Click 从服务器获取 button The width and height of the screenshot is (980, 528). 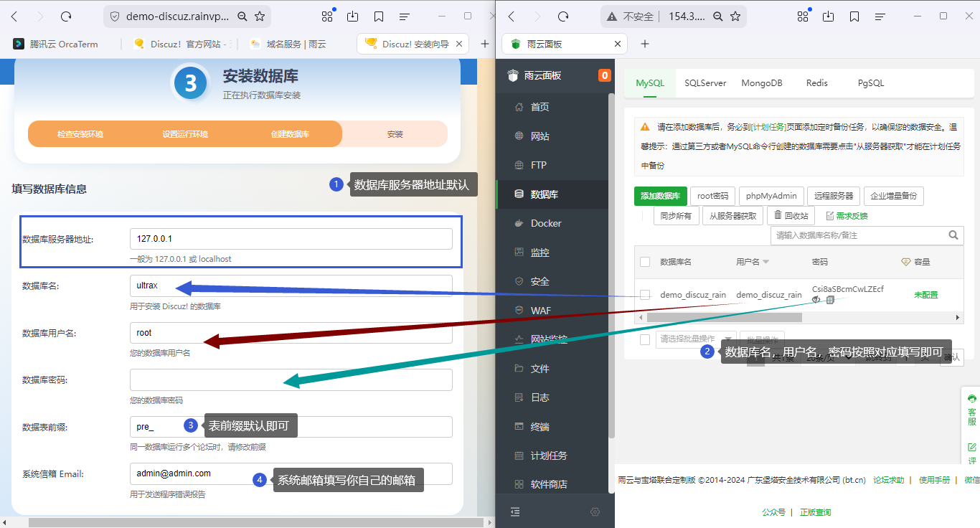point(732,215)
